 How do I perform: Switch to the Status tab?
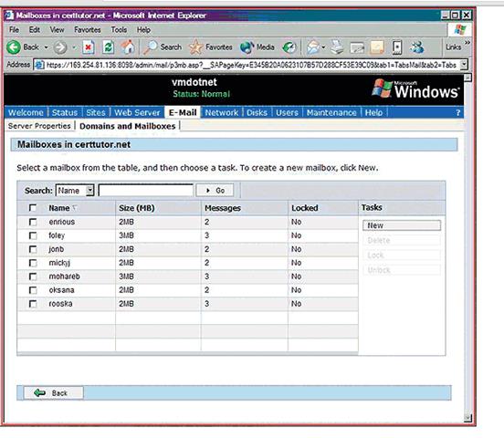coord(65,113)
